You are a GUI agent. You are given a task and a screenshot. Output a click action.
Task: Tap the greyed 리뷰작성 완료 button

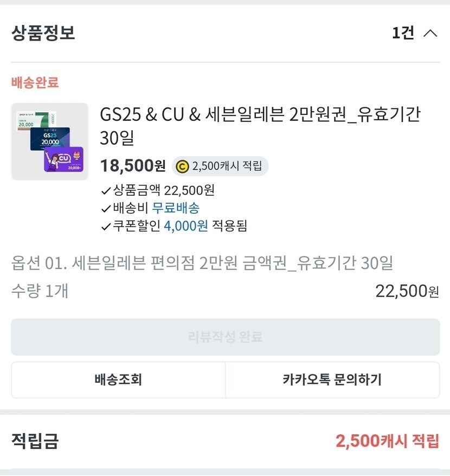pyautogui.click(x=225, y=337)
